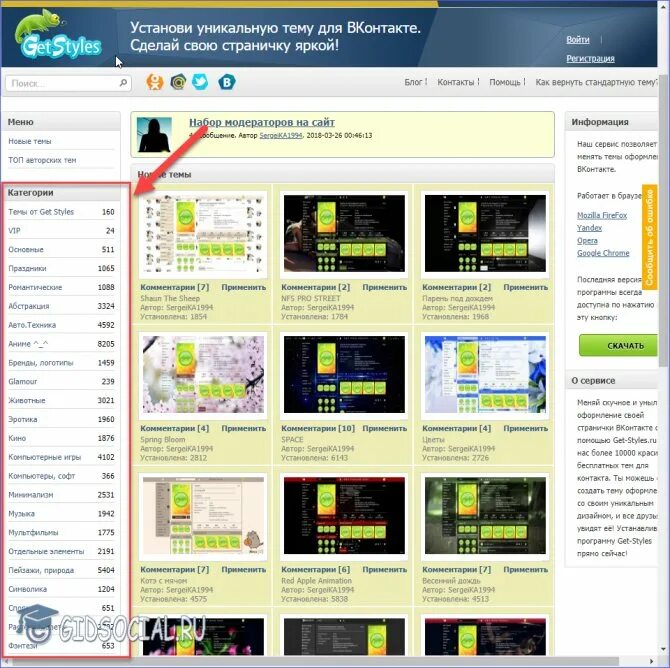Open Набор модераторов на сайт headline
The width and height of the screenshot is (670, 668).
262,122
